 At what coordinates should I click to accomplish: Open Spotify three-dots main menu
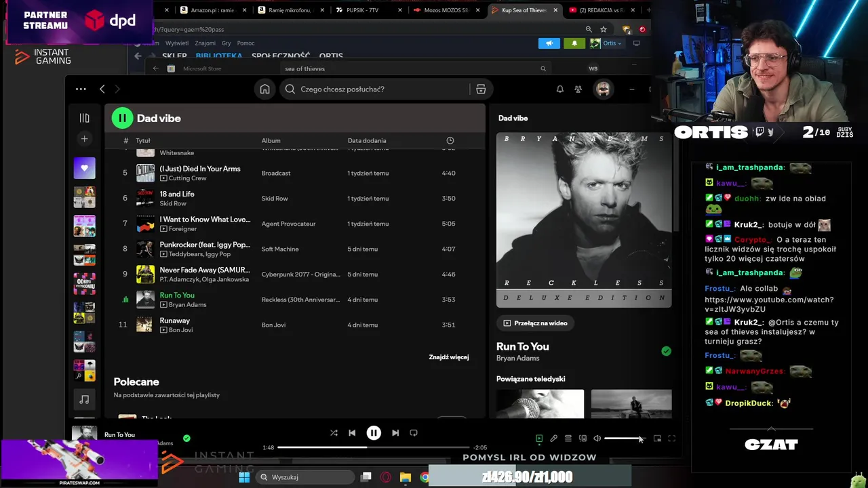click(81, 89)
